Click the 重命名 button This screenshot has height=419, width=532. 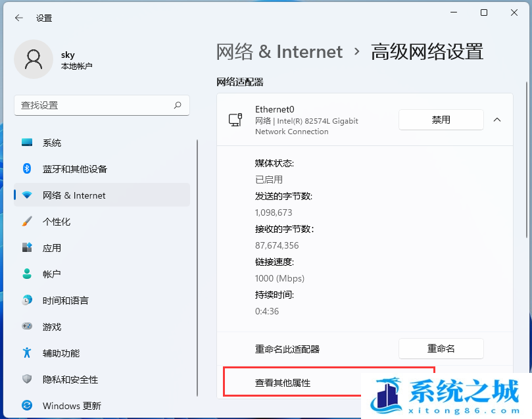pyautogui.click(x=441, y=349)
